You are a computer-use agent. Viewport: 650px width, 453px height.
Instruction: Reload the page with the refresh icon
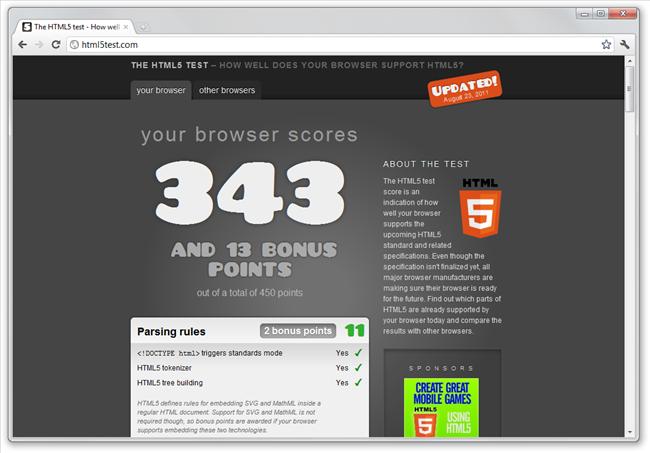click(x=56, y=44)
